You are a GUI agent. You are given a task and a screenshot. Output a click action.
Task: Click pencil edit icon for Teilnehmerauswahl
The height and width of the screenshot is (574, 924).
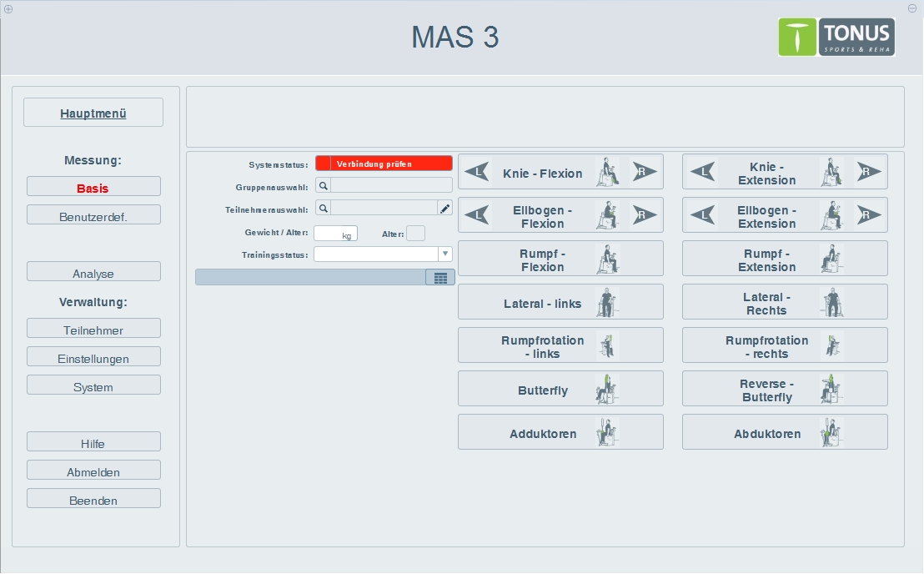pyautogui.click(x=445, y=208)
